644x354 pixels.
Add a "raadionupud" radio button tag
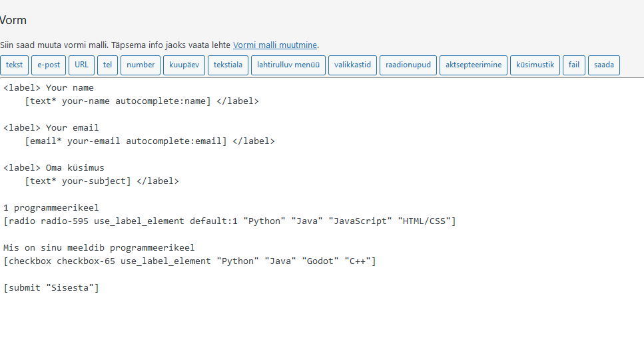(408, 65)
